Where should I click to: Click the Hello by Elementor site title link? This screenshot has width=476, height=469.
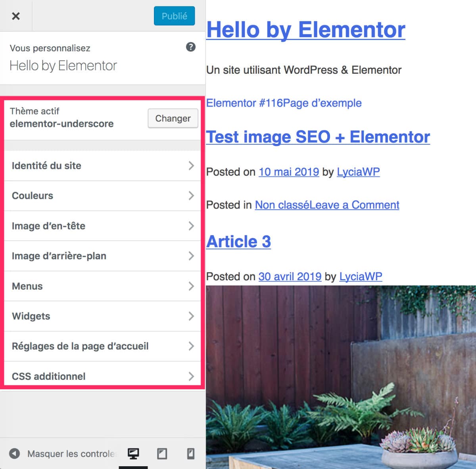(x=305, y=30)
